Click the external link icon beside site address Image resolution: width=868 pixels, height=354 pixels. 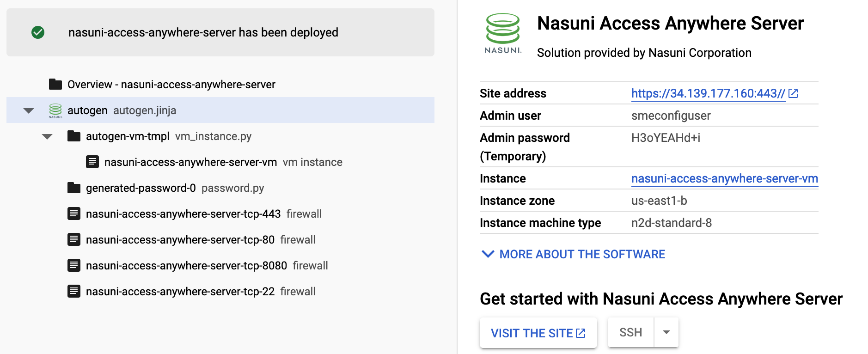pyautogui.click(x=793, y=93)
